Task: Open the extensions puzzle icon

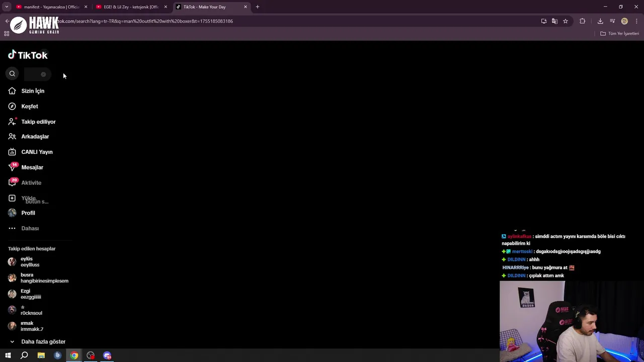Action: (x=583, y=21)
